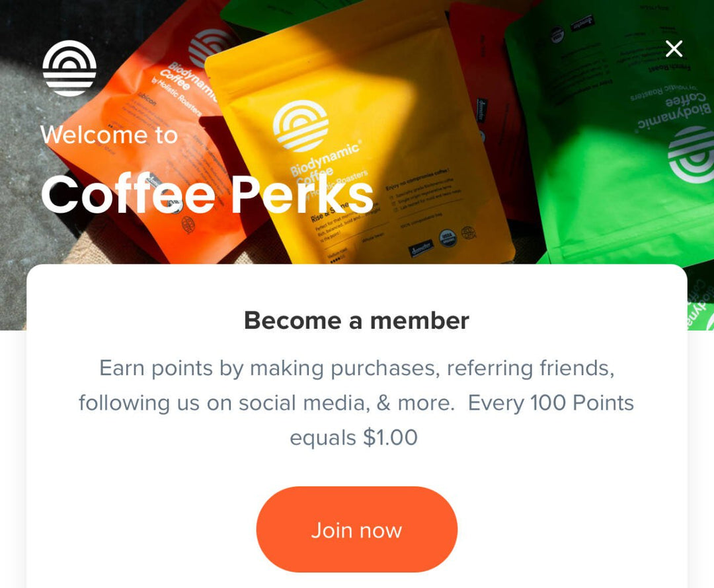
Task: Click the Join now button
Action: click(x=356, y=529)
